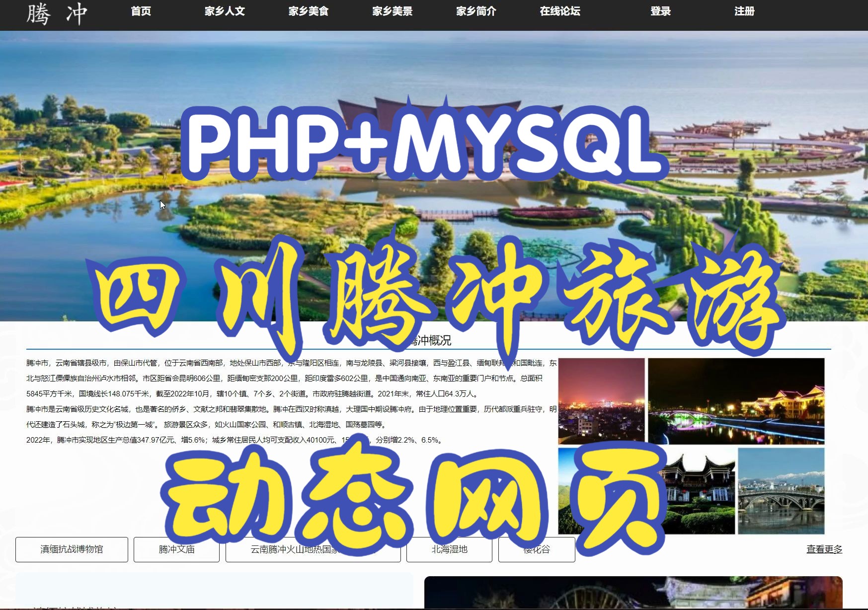Screen dimensions: 868x610
Task: Open the waterwheel night scene image card
Action: 633,592
